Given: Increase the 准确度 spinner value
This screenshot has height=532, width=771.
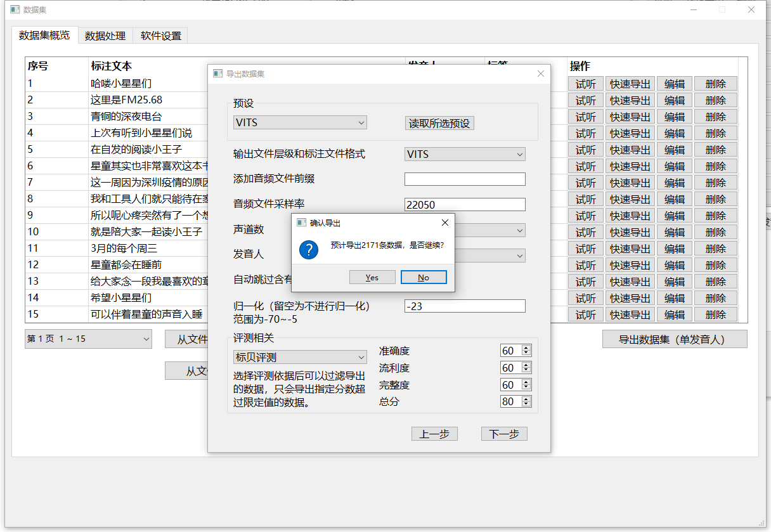Looking at the screenshot, I should [526, 348].
